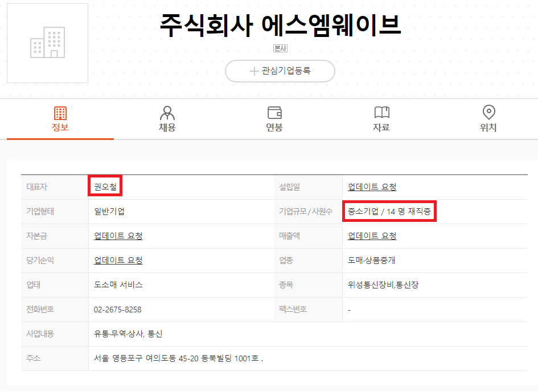Click 업데이트 요청 link for 자본금

coord(118,236)
